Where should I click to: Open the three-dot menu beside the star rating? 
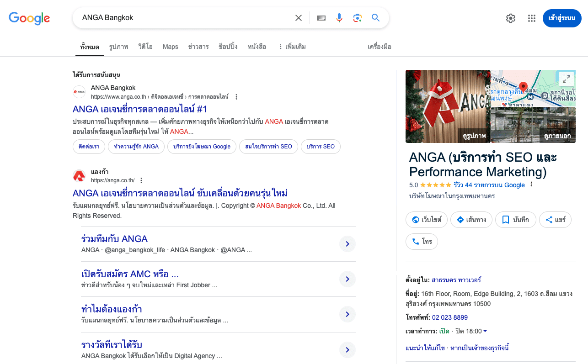pyautogui.click(x=531, y=184)
